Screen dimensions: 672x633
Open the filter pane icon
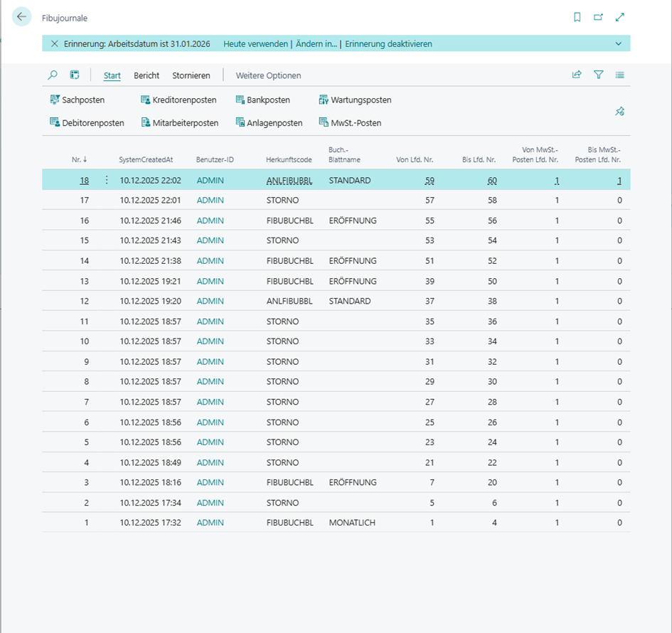coord(598,75)
